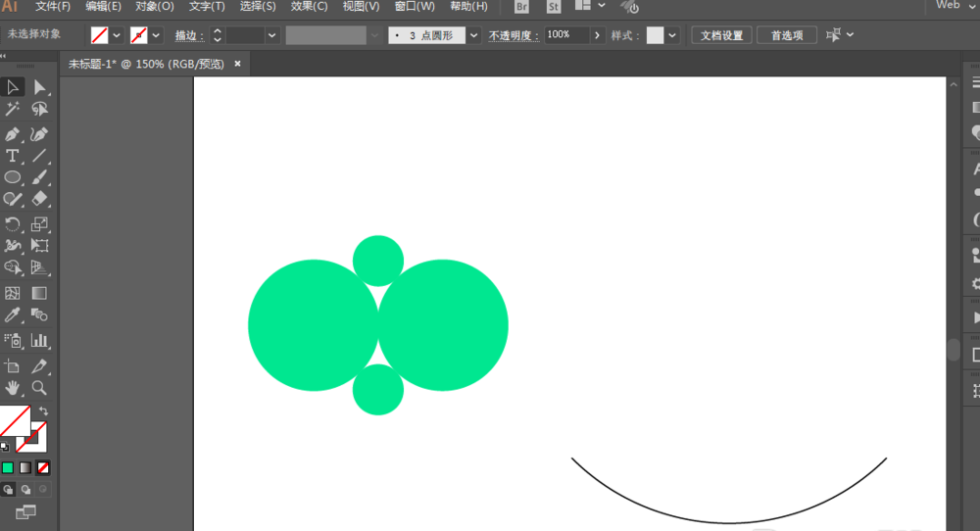The image size is (980, 531).
Task: Select the Shaper tool
Action: (x=13, y=199)
